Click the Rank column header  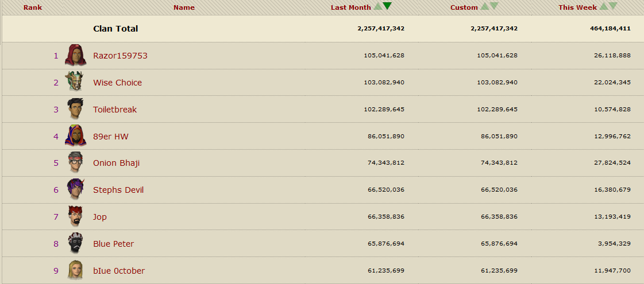33,7
